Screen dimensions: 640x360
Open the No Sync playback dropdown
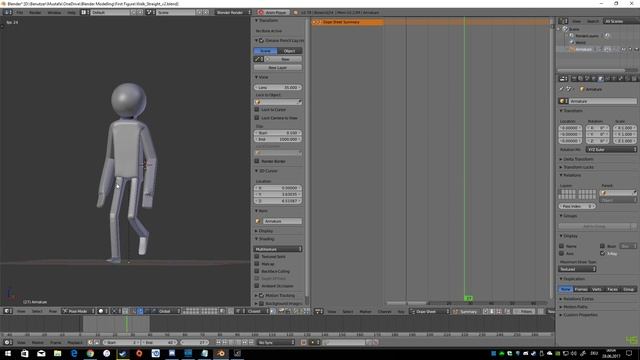tap(276, 342)
